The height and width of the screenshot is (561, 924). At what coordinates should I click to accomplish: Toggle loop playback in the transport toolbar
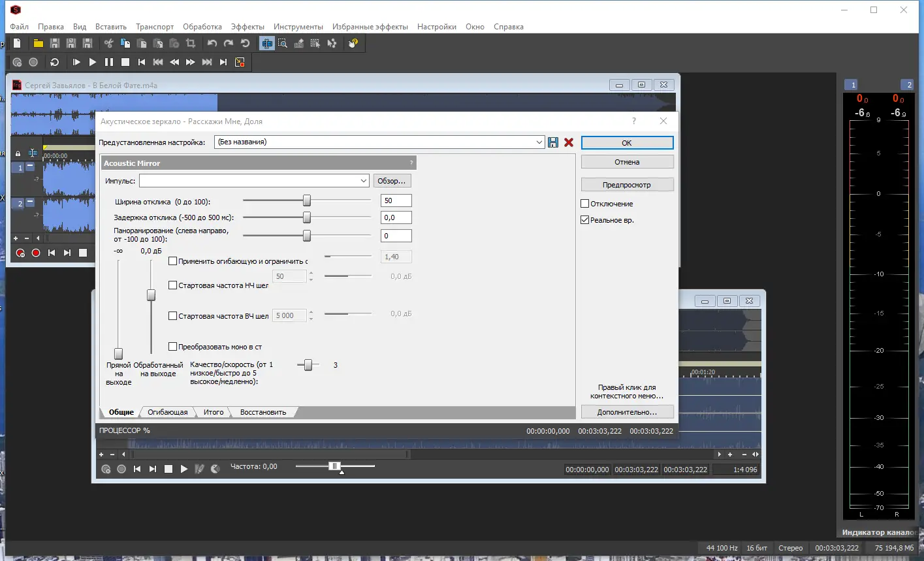(55, 62)
